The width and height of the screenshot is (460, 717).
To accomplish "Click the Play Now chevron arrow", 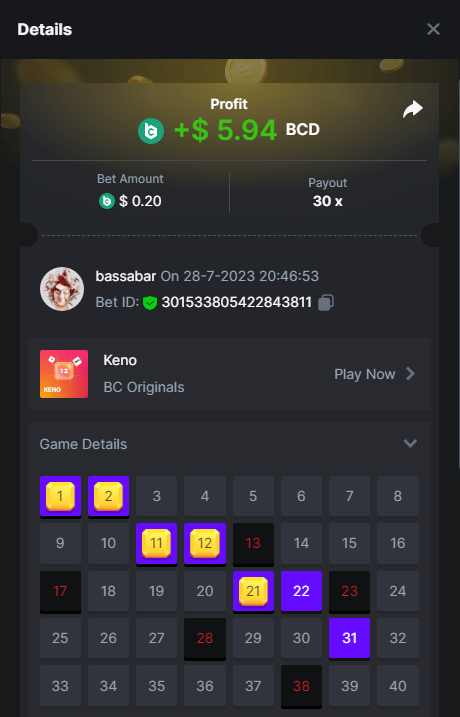I will 410,374.
